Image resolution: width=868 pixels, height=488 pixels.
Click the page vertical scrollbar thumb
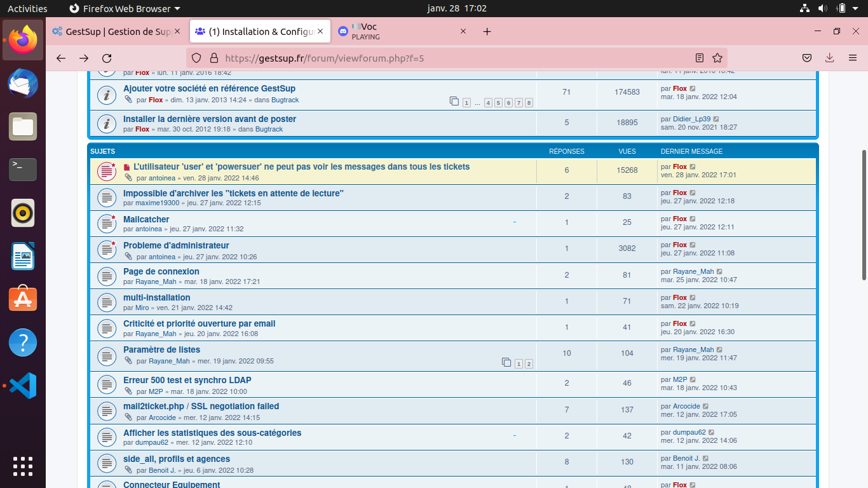pos(864,215)
